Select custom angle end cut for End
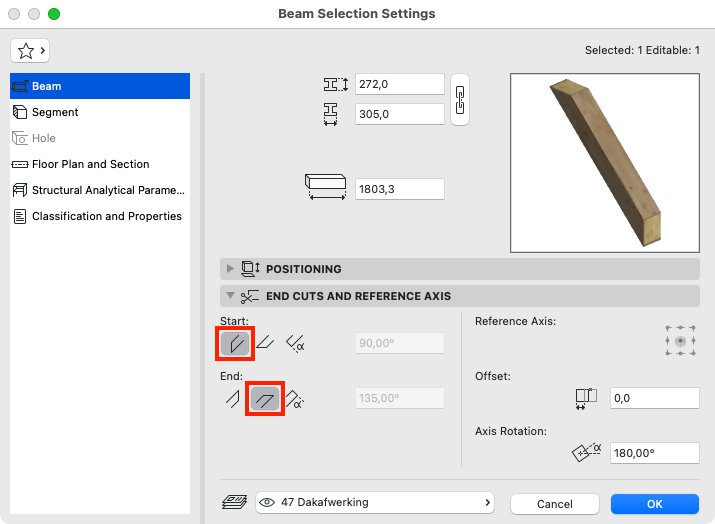This screenshot has height=524, width=715. tap(295, 399)
